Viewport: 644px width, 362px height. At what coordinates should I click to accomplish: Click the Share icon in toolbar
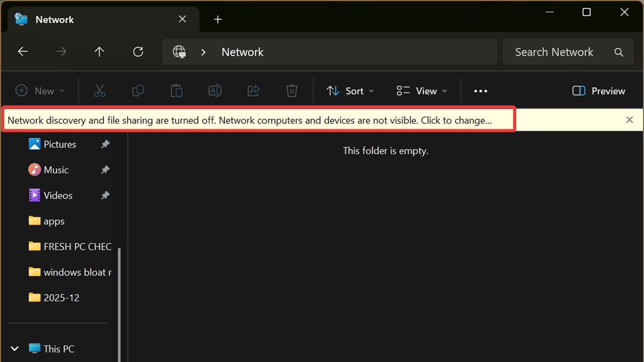pyautogui.click(x=253, y=91)
